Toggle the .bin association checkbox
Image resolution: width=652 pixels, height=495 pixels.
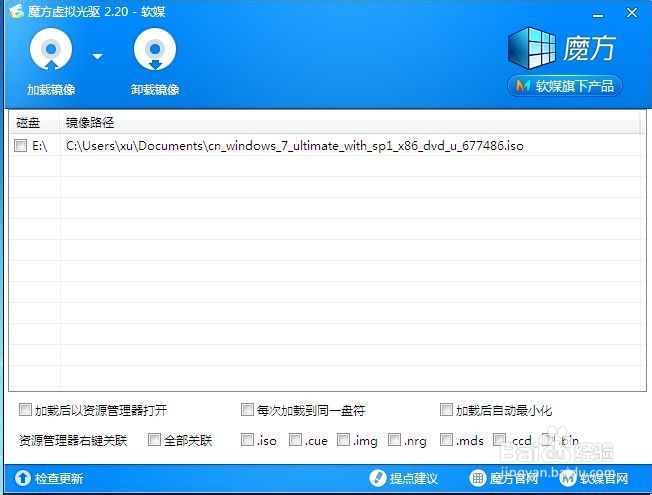pos(548,440)
